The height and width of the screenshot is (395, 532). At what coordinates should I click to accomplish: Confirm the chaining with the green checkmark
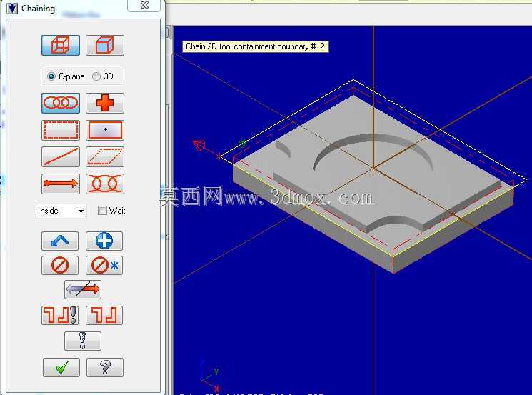coord(61,367)
